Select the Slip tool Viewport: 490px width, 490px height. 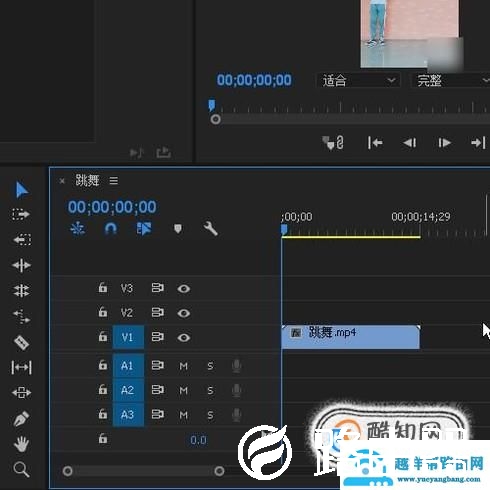21,368
